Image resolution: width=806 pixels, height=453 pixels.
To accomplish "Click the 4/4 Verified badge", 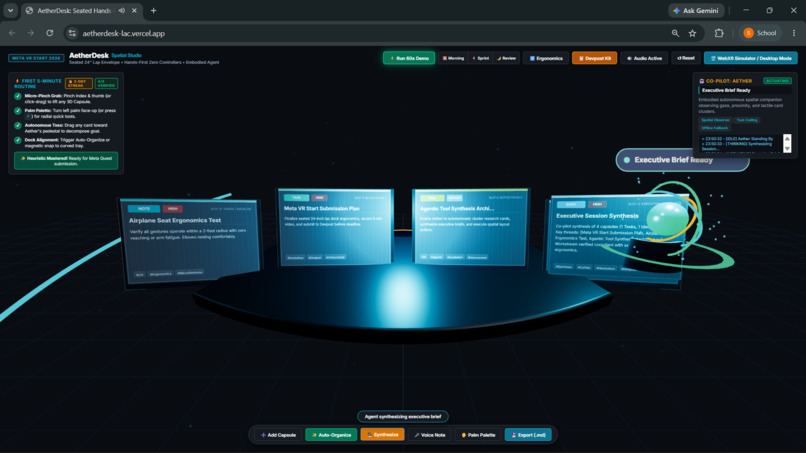I will tap(106, 83).
